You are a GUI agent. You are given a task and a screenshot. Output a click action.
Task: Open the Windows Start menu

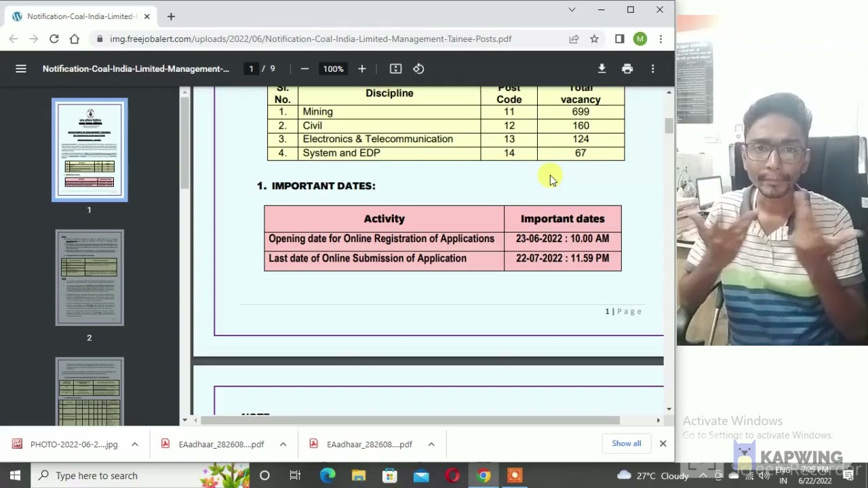[15, 475]
